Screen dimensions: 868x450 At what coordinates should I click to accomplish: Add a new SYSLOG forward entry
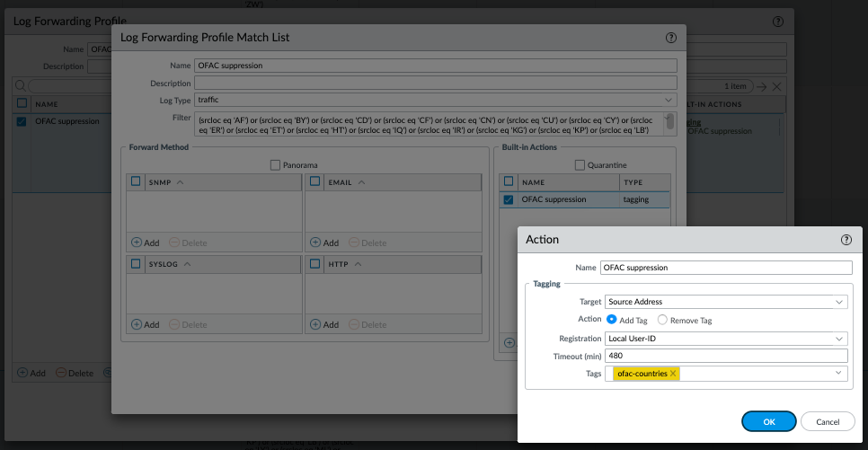point(145,324)
